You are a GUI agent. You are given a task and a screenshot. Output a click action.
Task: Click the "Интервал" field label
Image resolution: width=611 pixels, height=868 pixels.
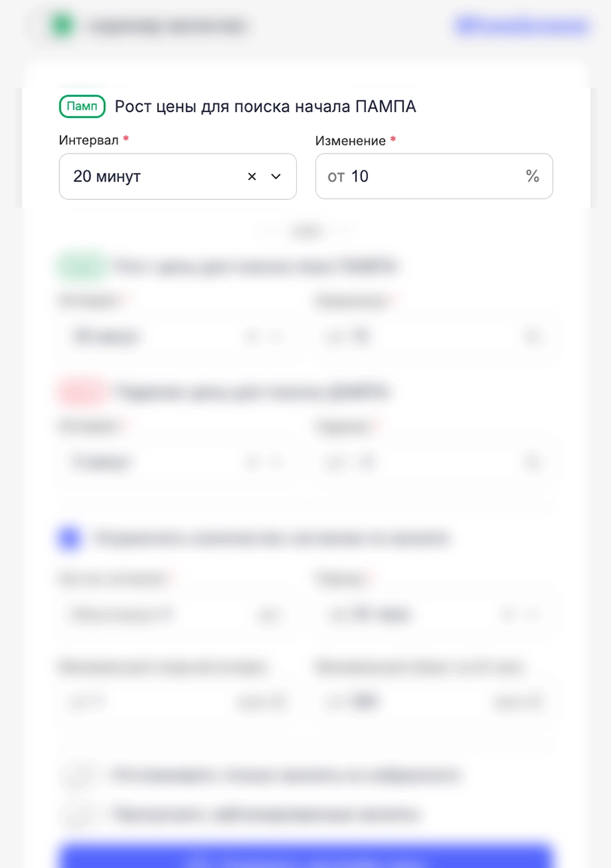pyautogui.click(x=89, y=141)
